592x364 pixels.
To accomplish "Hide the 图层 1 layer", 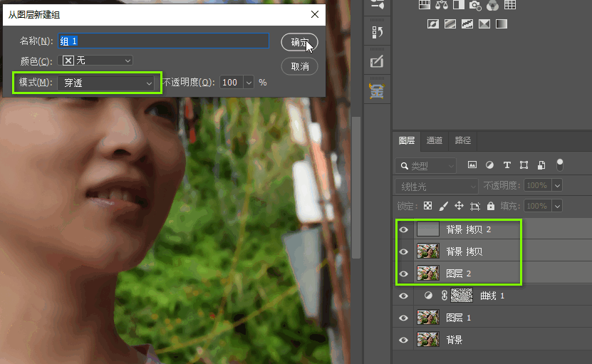I will 404,318.
